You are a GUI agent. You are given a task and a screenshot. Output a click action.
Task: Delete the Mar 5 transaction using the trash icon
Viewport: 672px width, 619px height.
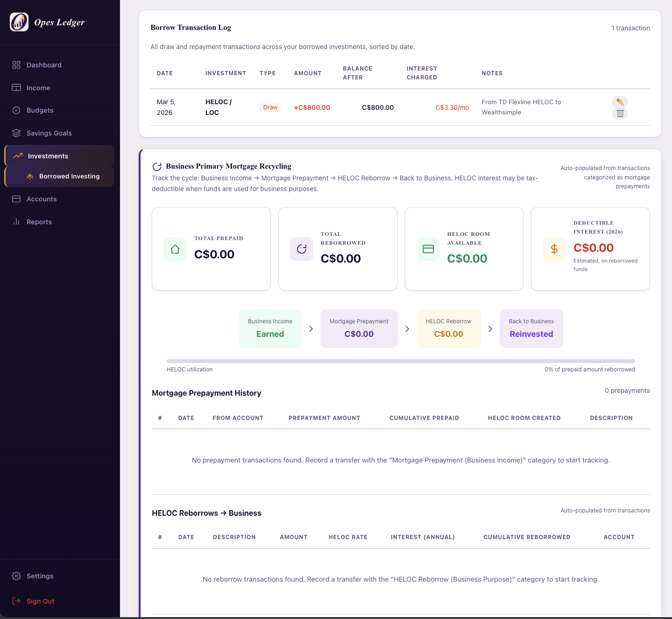[620, 113]
